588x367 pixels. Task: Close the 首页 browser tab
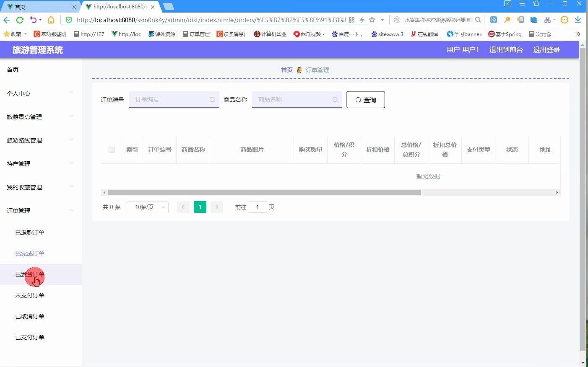coord(74,7)
